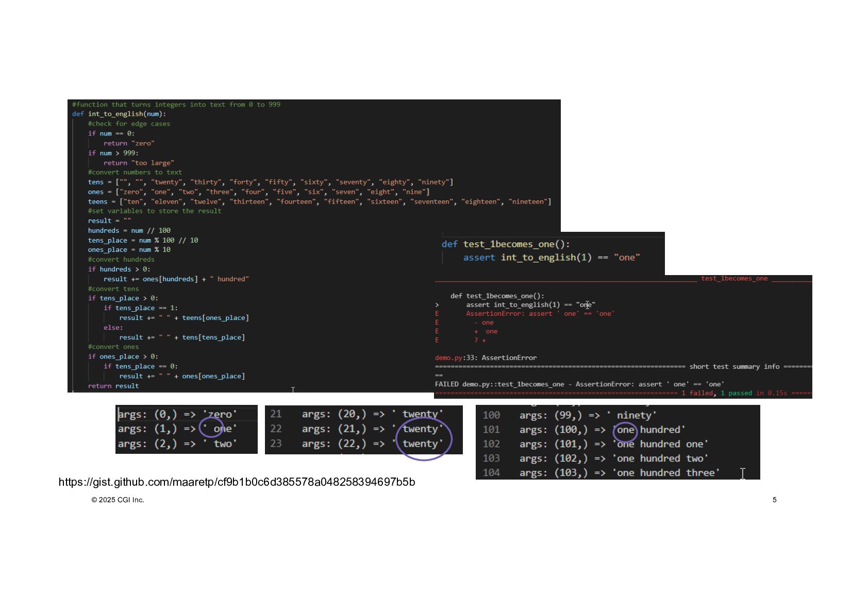The height and width of the screenshot is (613, 868).
Task: Click the '1 failed, 1 passed in 0.15s' result
Action: pyautogui.click(x=734, y=393)
